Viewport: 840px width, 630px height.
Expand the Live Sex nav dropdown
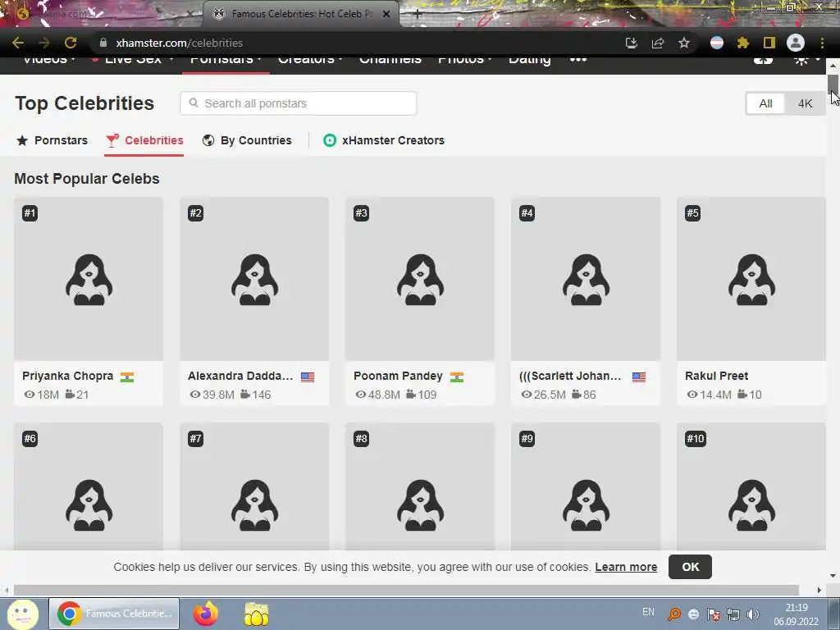coord(133,59)
